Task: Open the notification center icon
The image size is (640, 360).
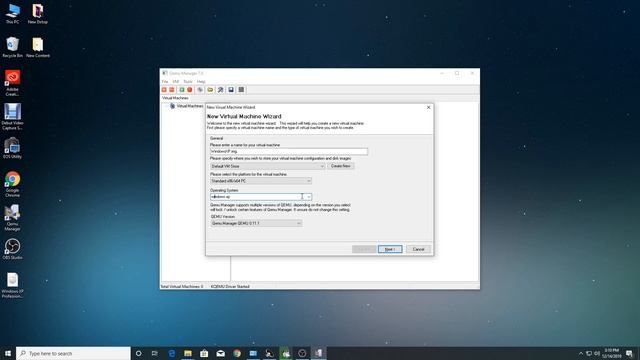Action: (x=629, y=353)
